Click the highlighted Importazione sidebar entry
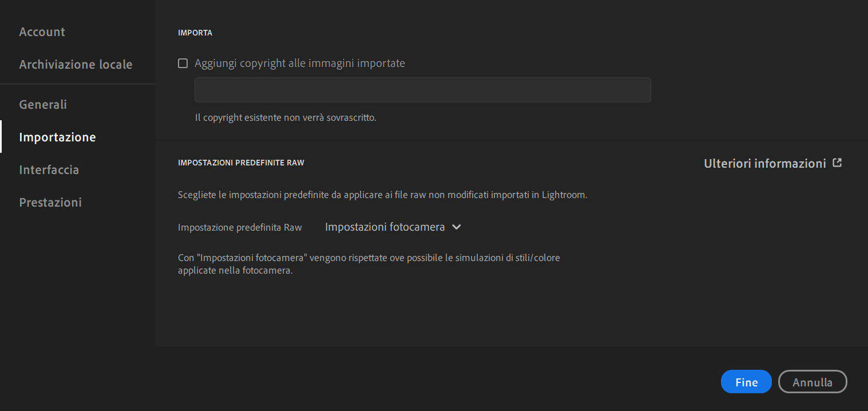The width and height of the screenshot is (868, 411). pos(57,137)
